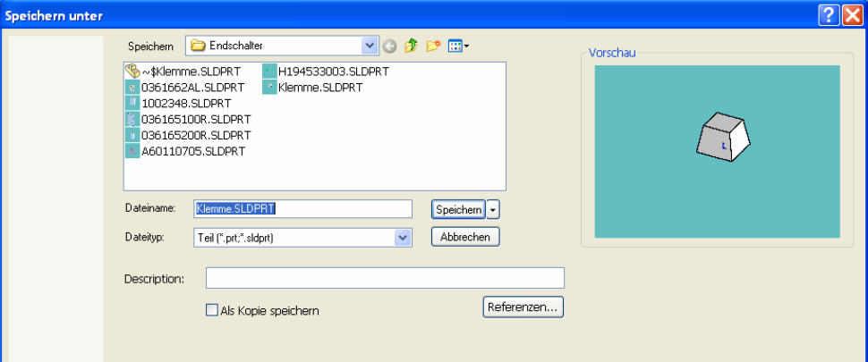Select file Klemme.SLDPRT in list
The height and width of the screenshot is (362, 868).
click(x=320, y=88)
